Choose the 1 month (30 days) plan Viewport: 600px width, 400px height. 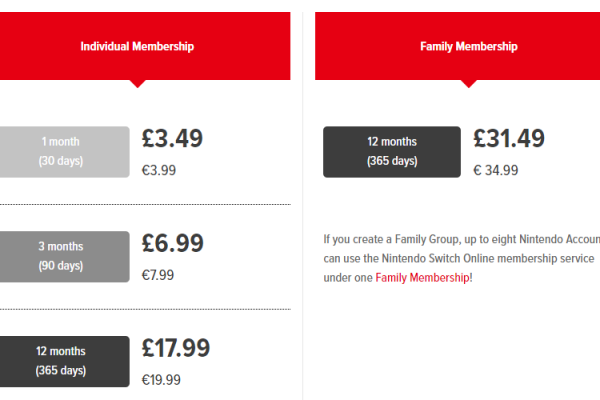64,152
